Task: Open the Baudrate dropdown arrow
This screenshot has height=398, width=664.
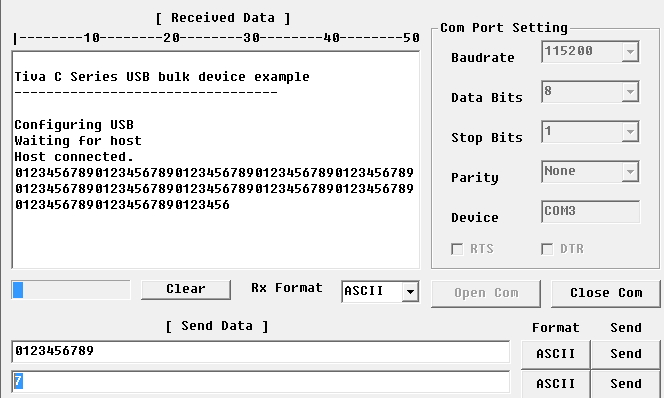Action: tap(630, 52)
